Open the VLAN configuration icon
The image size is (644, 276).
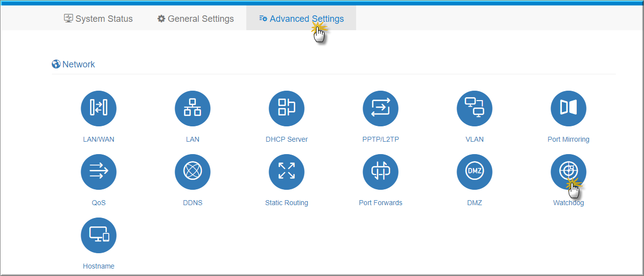474,109
